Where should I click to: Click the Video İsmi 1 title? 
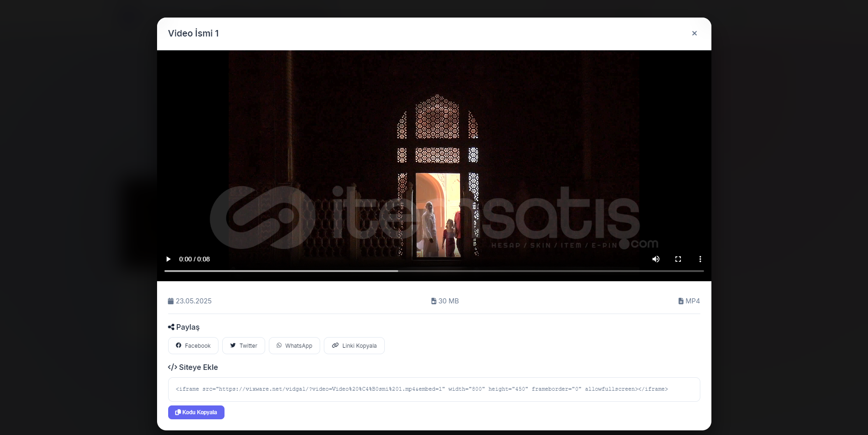click(194, 33)
